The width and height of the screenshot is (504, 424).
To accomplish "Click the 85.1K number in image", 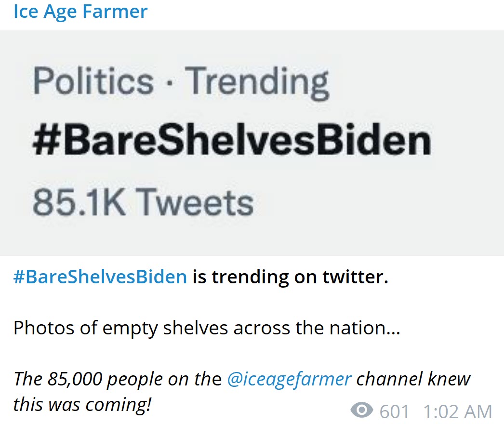I will pyautogui.click(x=80, y=202).
